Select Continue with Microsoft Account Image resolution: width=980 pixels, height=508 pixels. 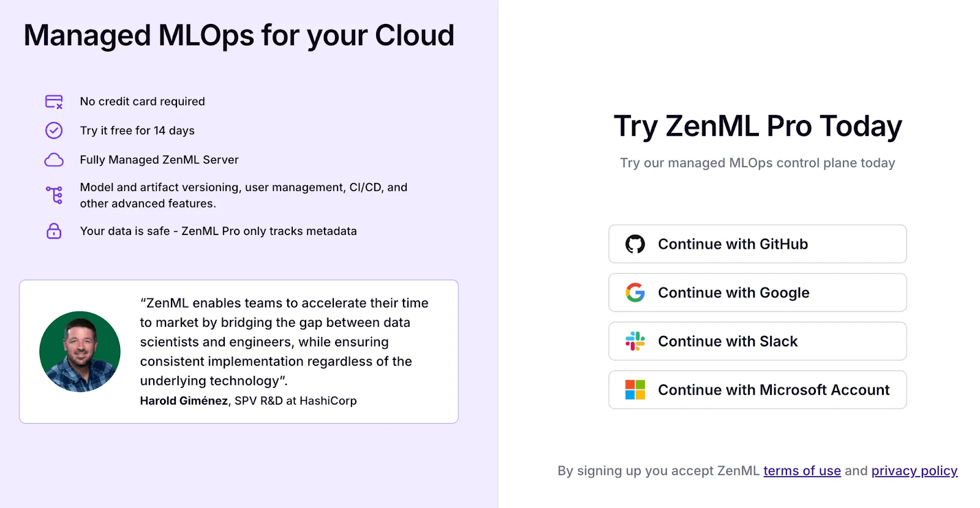click(773, 390)
